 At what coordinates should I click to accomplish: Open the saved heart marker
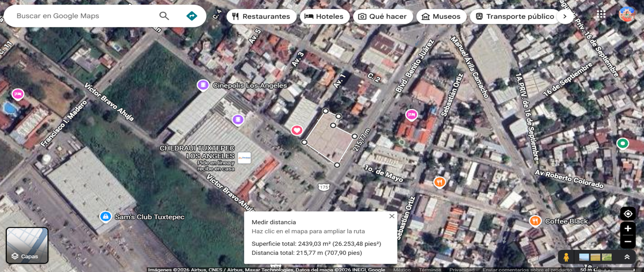pyautogui.click(x=297, y=130)
